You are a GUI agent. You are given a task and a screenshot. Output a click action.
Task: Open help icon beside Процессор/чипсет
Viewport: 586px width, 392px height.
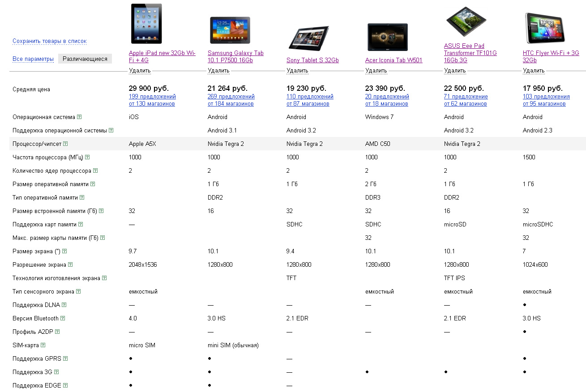[65, 144]
